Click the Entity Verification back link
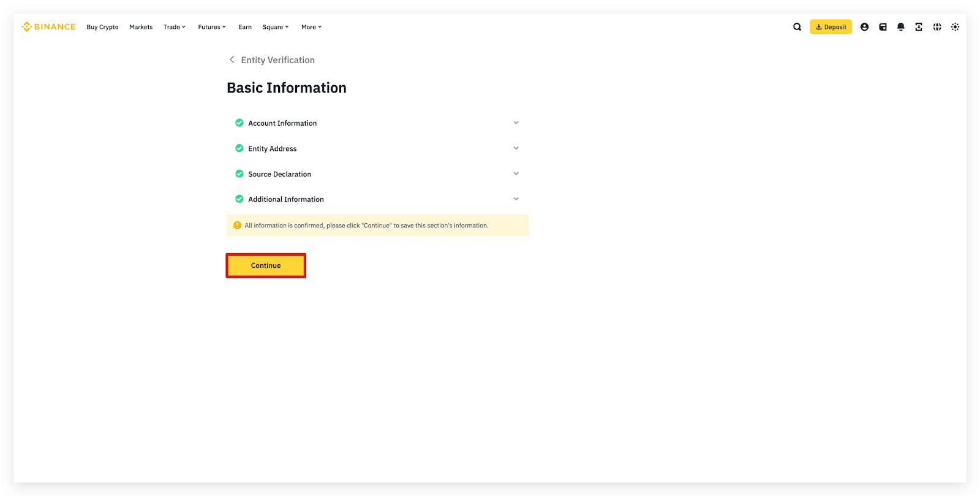 [277, 60]
